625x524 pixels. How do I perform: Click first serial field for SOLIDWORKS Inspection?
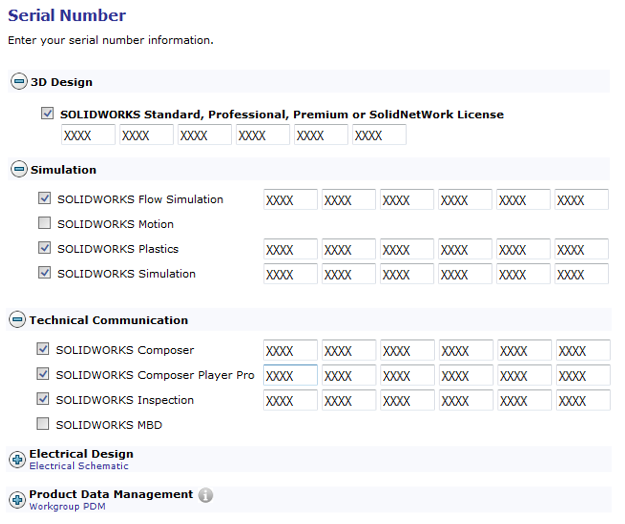click(290, 400)
